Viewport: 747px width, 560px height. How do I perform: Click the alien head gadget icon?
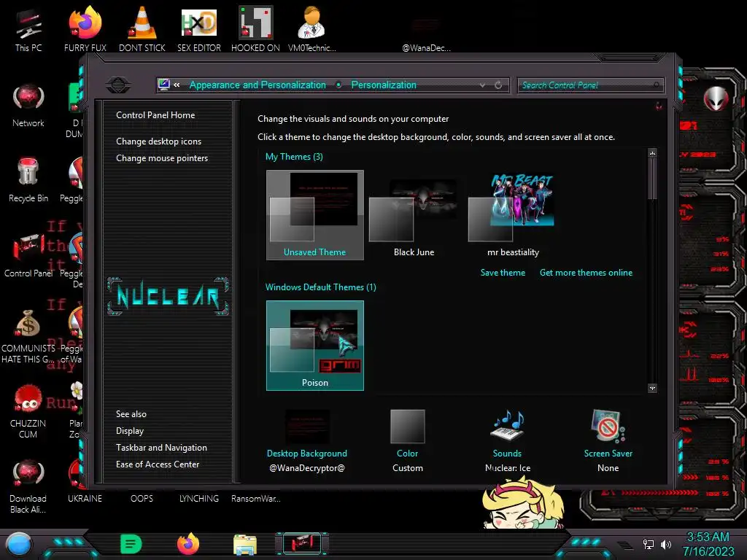tap(716, 98)
